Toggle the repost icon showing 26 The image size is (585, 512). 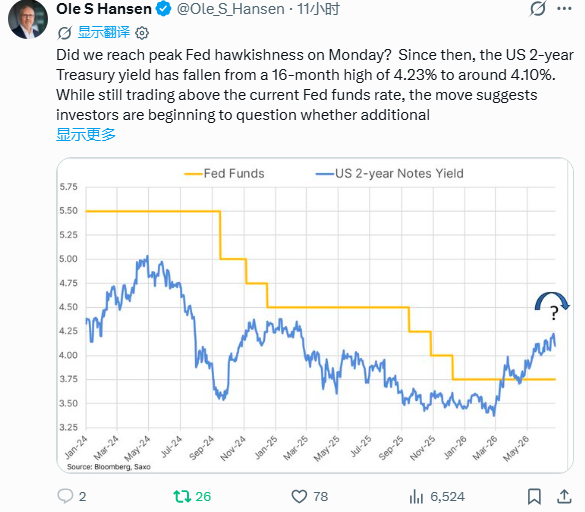click(182, 496)
